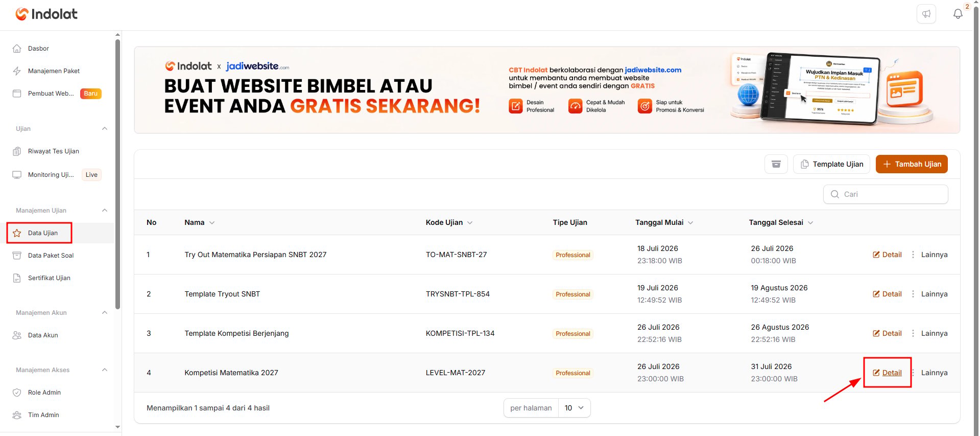Click the Data Akun users icon
The width and height of the screenshot is (980, 436).
pyautogui.click(x=17, y=335)
